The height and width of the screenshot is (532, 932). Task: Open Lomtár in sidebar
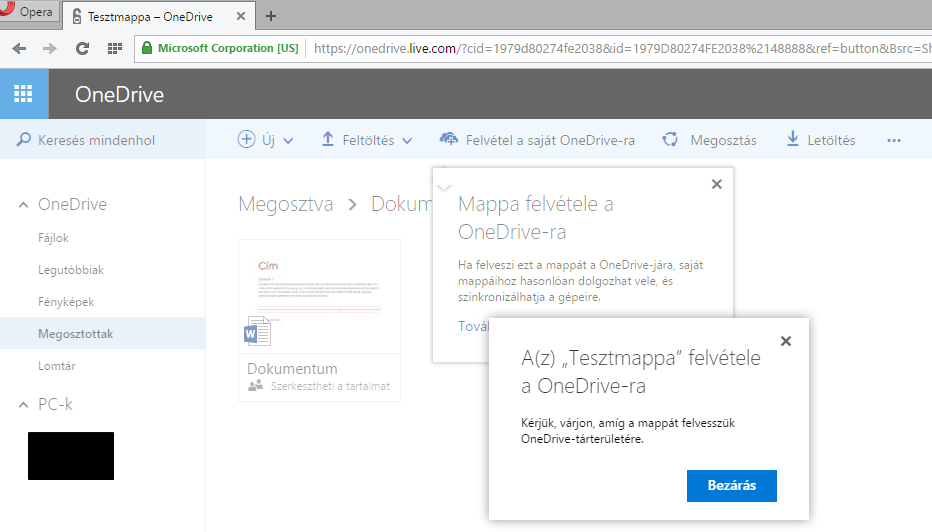pyautogui.click(x=56, y=366)
